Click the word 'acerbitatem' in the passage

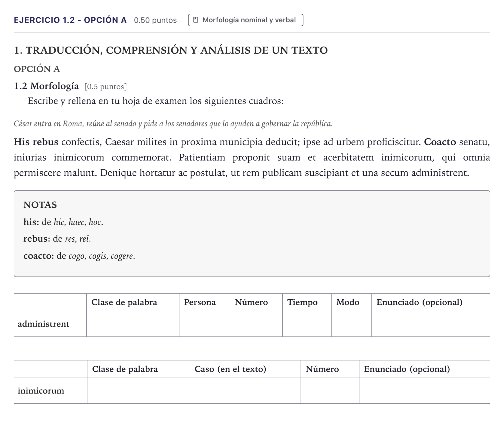click(349, 157)
